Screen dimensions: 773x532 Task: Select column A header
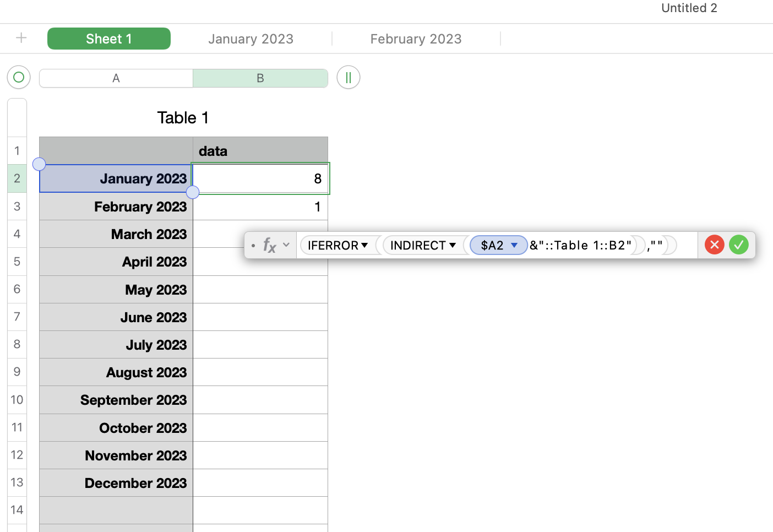[116, 78]
